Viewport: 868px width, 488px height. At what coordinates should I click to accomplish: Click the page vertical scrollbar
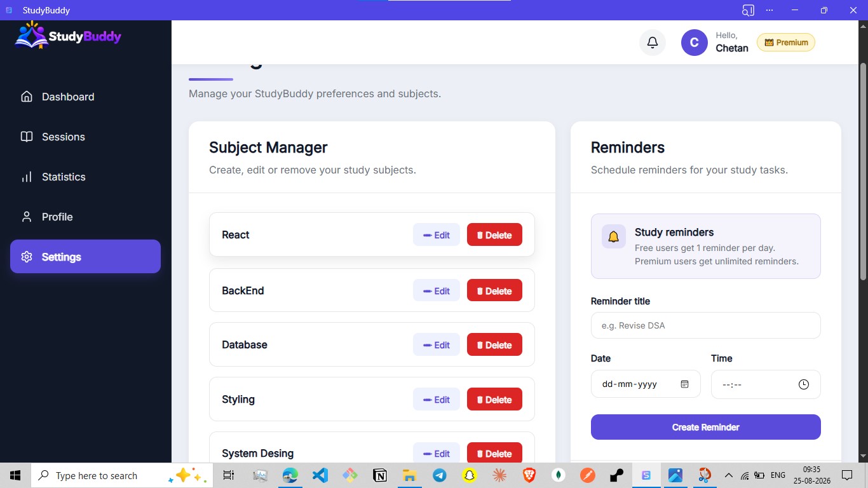click(x=863, y=172)
